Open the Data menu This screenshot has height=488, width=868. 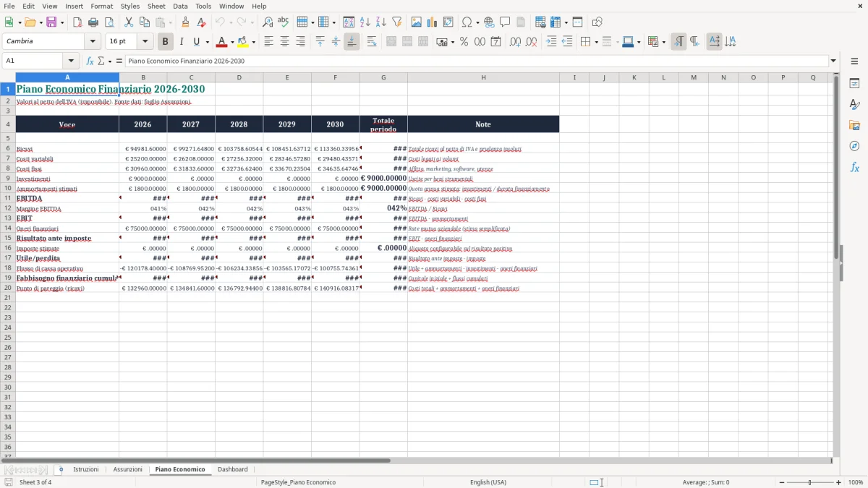(180, 6)
